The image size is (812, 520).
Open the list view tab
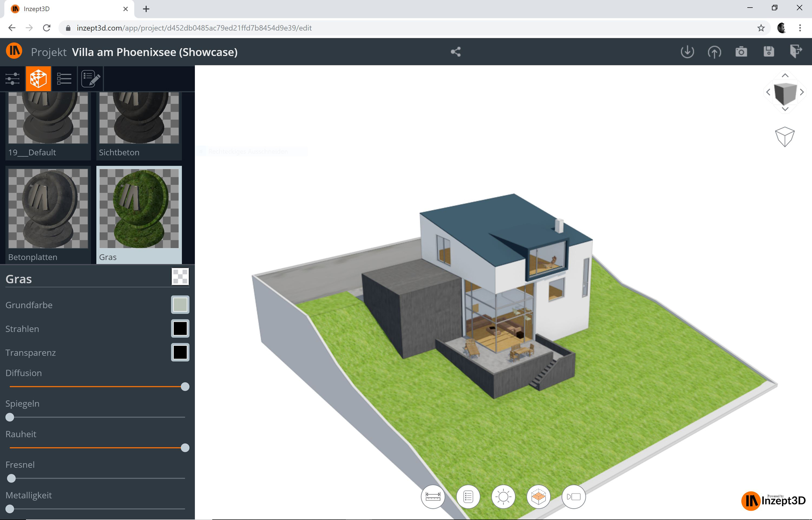pos(64,78)
